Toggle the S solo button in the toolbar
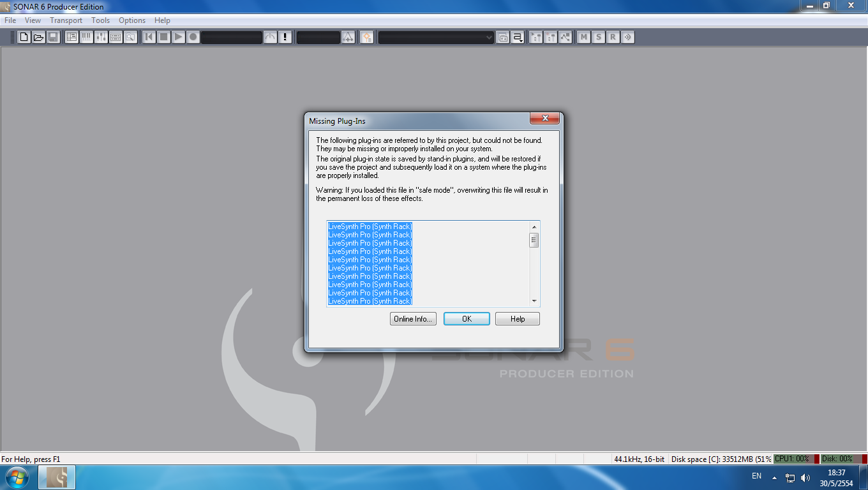This screenshot has height=490, width=868. click(x=599, y=37)
